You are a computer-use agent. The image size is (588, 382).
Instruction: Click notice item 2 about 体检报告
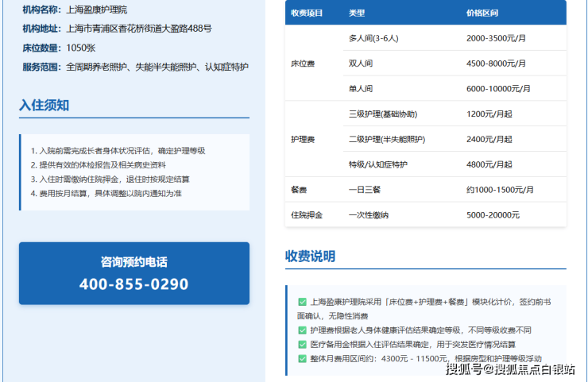click(x=99, y=165)
